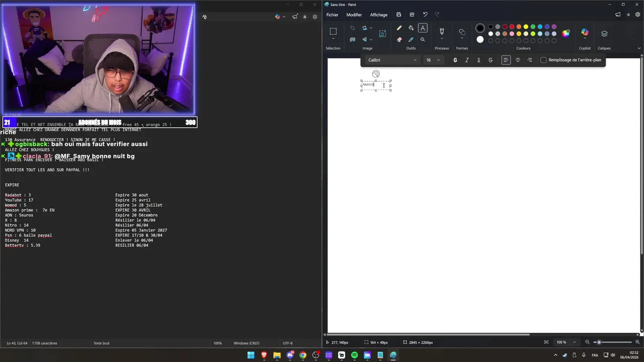The image size is (644, 362).
Task: Click Windows (CRLF) in Notepad status bar
Action: click(247, 343)
